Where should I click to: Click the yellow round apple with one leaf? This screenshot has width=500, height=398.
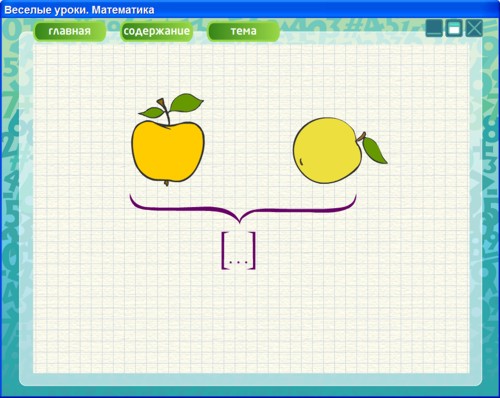[340, 150]
